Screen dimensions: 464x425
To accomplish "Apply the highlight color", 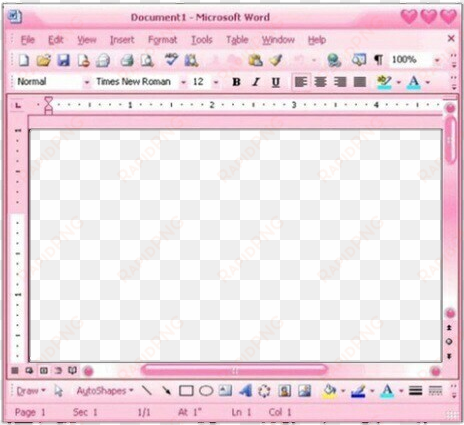I will (x=384, y=82).
